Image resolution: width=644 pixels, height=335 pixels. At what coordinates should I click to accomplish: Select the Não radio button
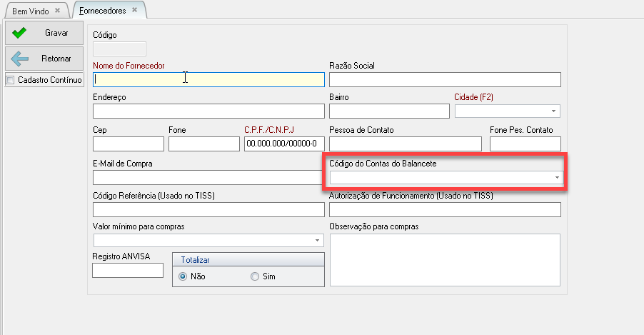pyautogui.click(x=183, y=276)
